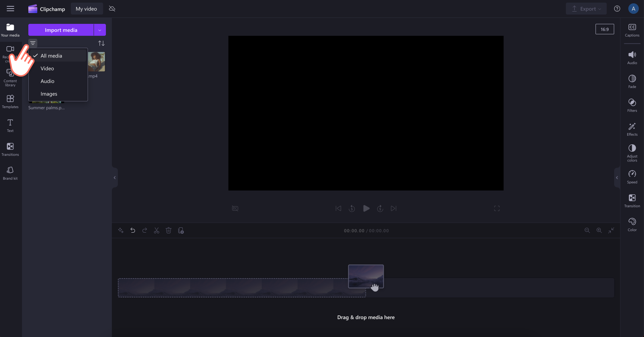Open the Transitions panel
Image resolution: width=644 pixels, height=337 pixels.
(10, 149)
